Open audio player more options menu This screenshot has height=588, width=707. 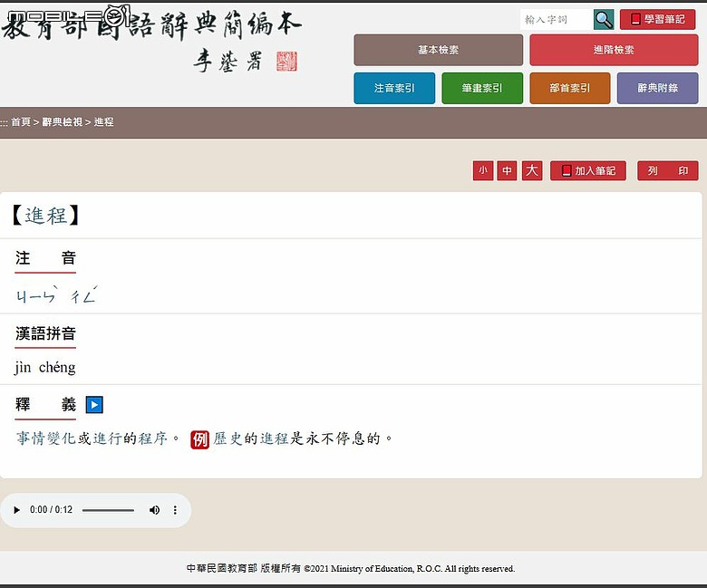point(175,510)
